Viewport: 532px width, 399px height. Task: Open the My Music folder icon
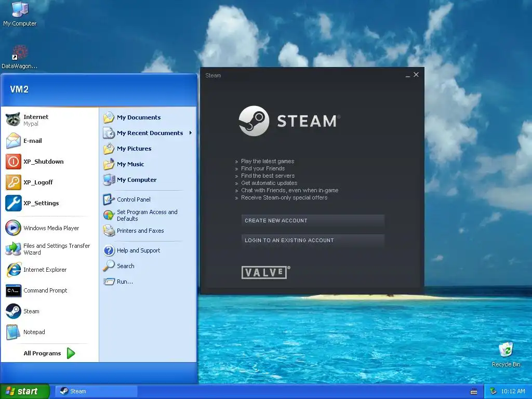click(x=109, y=164)
